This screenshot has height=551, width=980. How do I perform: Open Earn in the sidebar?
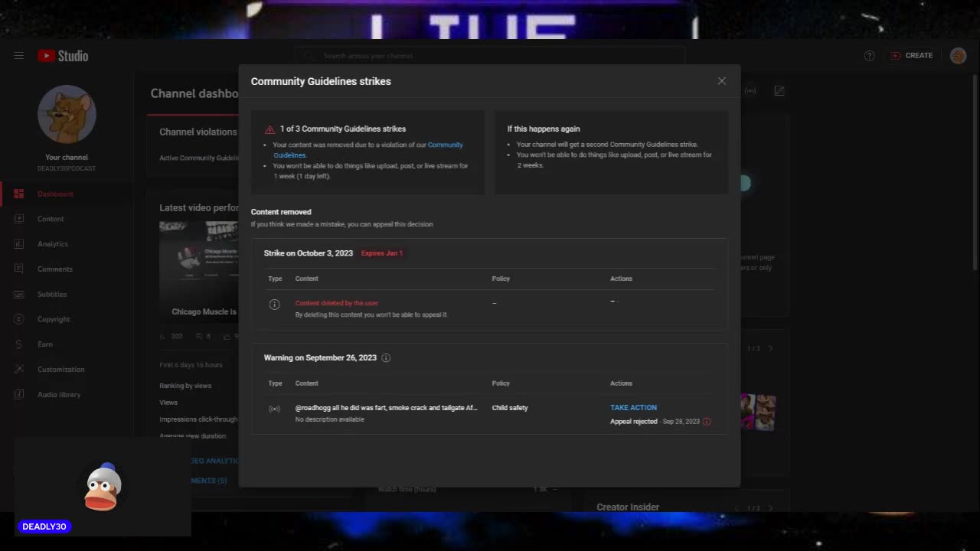(45, 344)
